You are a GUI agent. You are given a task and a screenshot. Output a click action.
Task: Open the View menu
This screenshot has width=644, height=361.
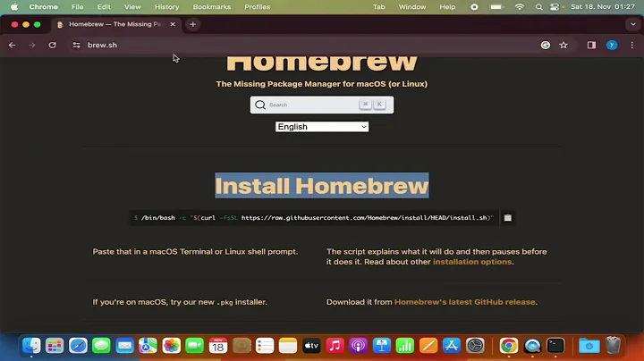coord(132,7)
